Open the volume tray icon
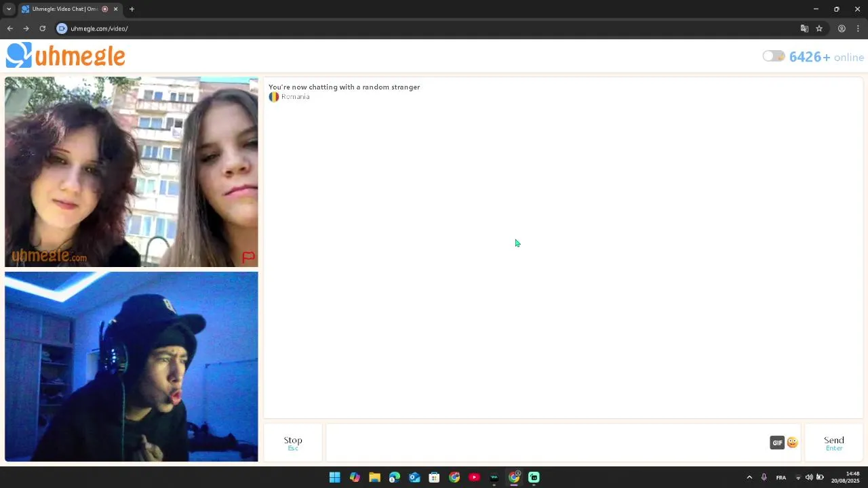The image size is (868, 488). tap(809, 477)
